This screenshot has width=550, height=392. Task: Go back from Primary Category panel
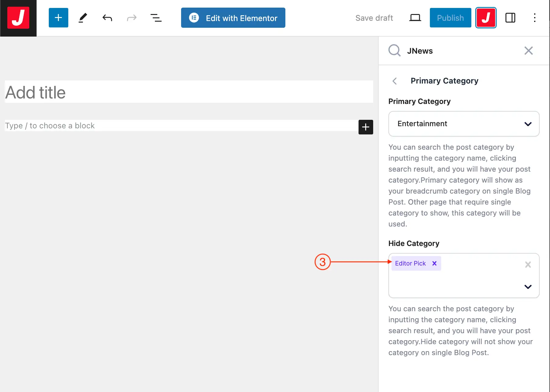coord(395,81)
